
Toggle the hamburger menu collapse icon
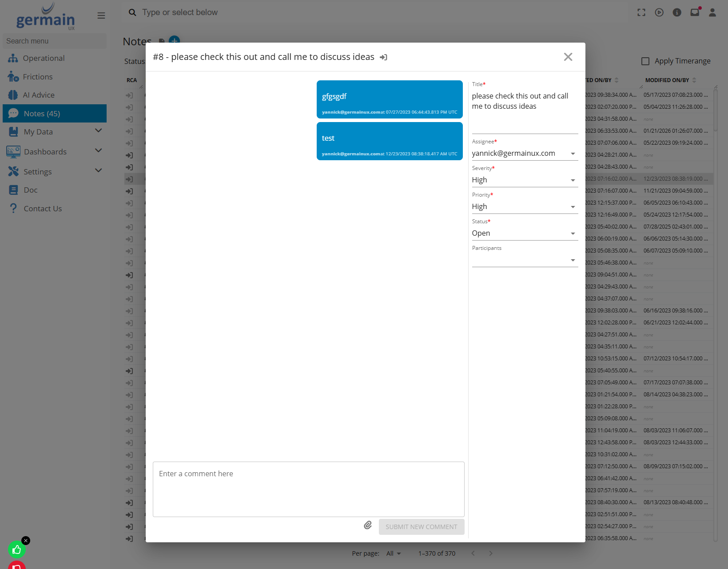coord(101,16)
